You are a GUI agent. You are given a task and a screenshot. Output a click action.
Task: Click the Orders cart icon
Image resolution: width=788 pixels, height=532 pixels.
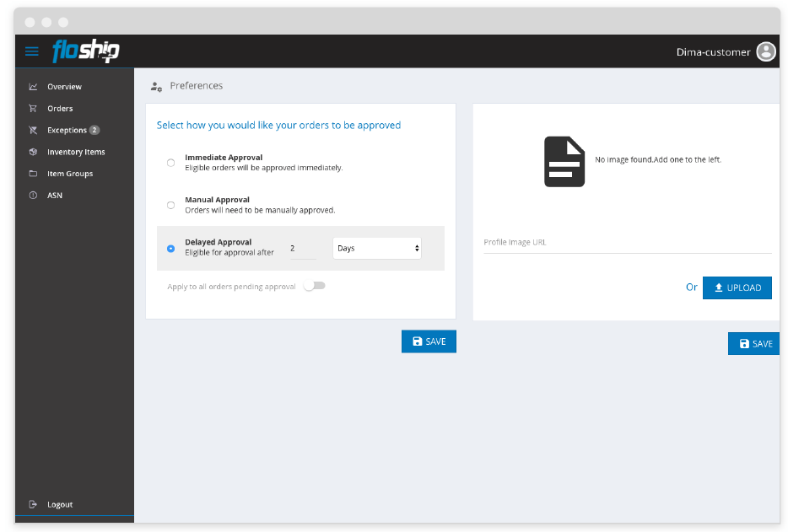pyautogui.click(x=33, y=109)
